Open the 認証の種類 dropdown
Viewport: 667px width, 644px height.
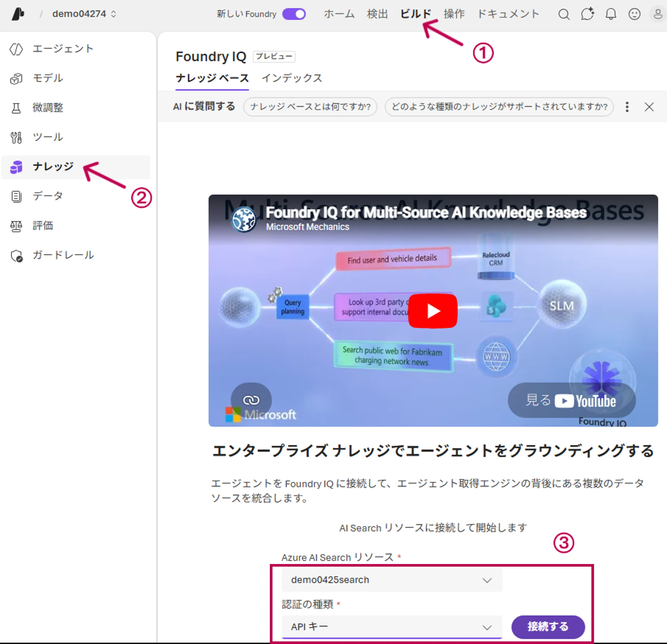pyautogui.click(x=392, y=627)
